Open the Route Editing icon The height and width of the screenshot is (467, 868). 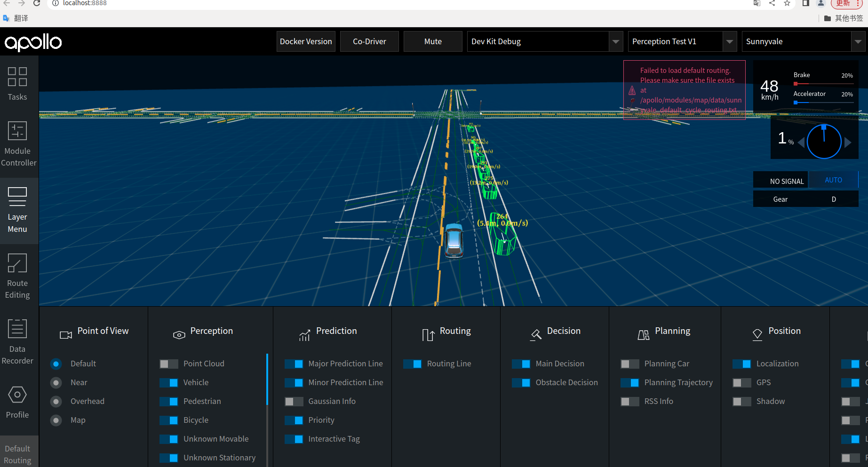(x=17, y=263)
